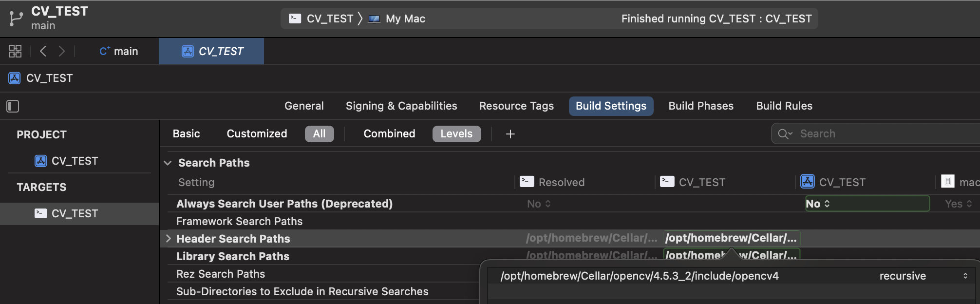This screenshot has width=980, height=304.
Task: Toggle the project and targets sidebar icon
Action: point(13,106)
